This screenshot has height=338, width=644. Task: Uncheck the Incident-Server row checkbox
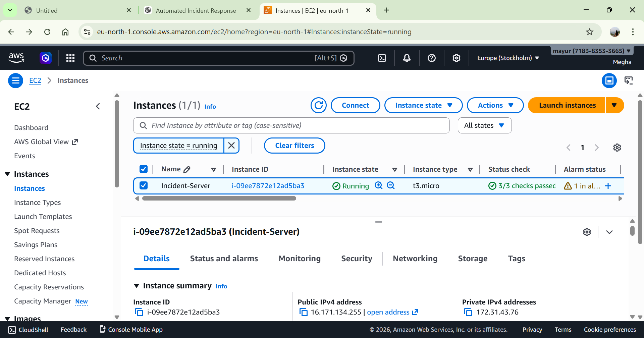coord(144,185)
